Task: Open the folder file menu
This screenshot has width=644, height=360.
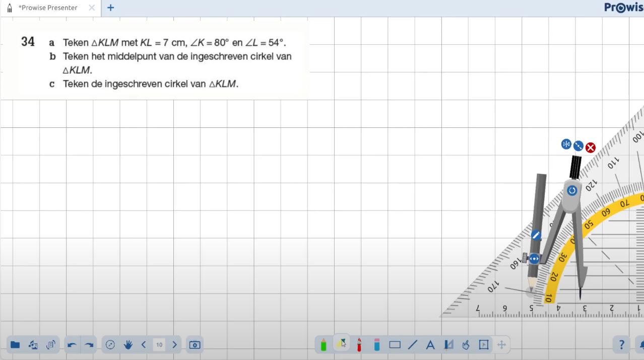Action: pyautogui.click(x=15, y=345)
